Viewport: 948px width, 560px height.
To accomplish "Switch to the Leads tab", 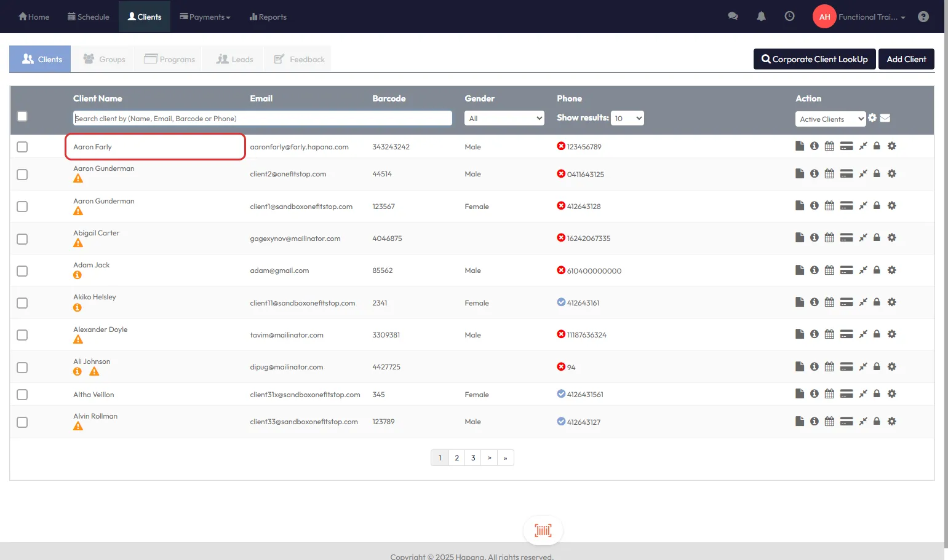I will click(x=234, y=59).
